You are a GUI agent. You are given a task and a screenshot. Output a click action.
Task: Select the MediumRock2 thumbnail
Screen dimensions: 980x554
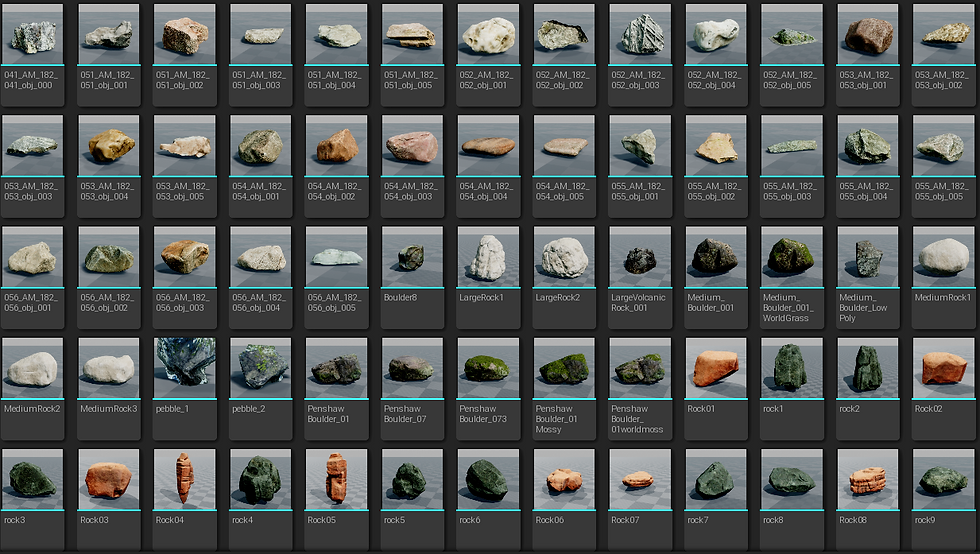(32, 368)
